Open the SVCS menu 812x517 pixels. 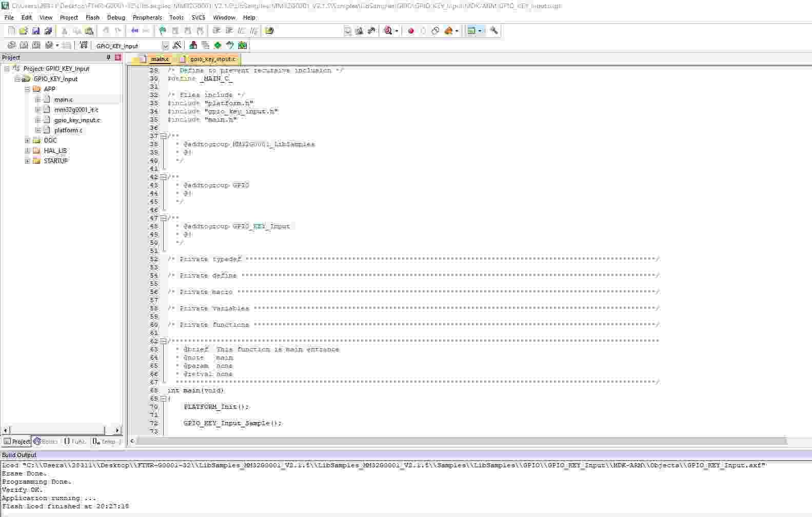pos(198,17)
